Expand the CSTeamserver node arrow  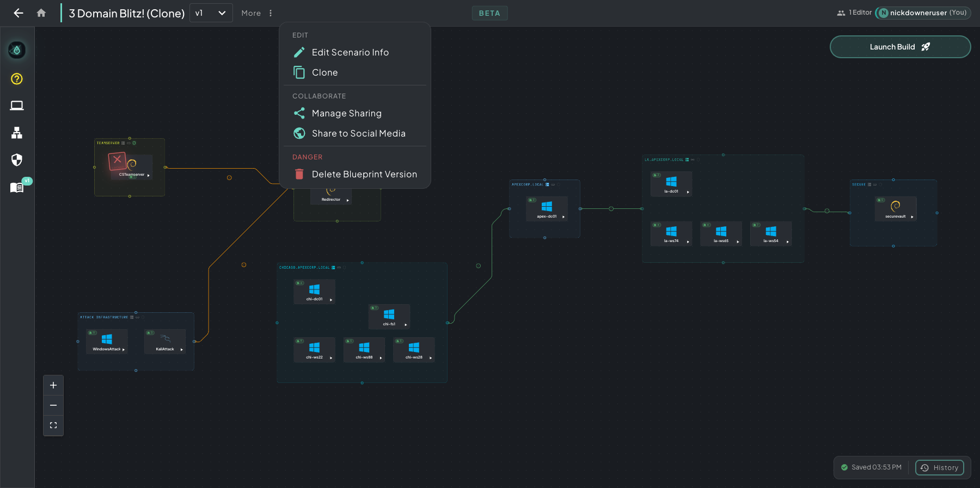click(x=149, y=175)
